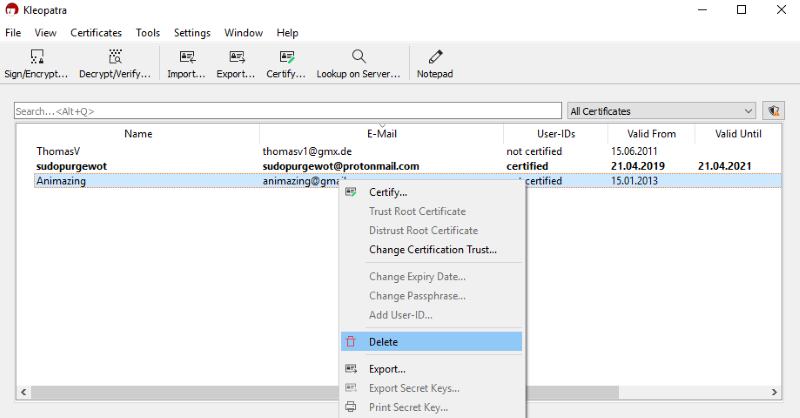Click the right arrow of horizontal scrollbar

[x=774, y=392]
